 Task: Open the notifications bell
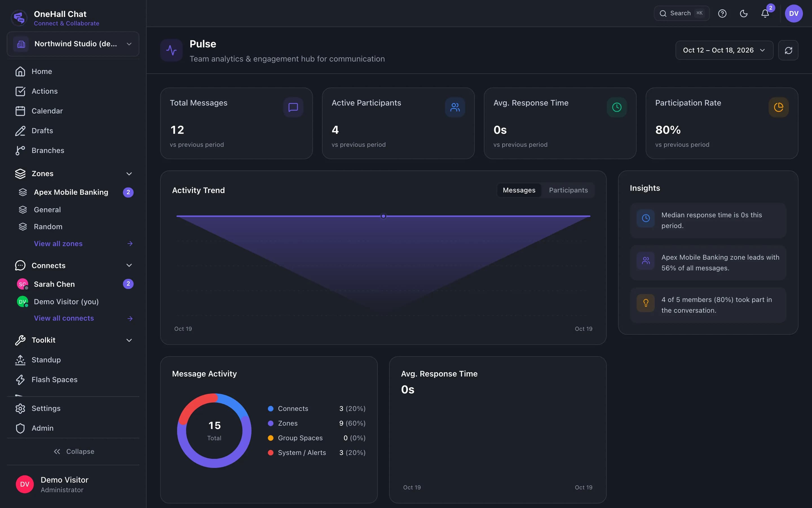(765, 14)
